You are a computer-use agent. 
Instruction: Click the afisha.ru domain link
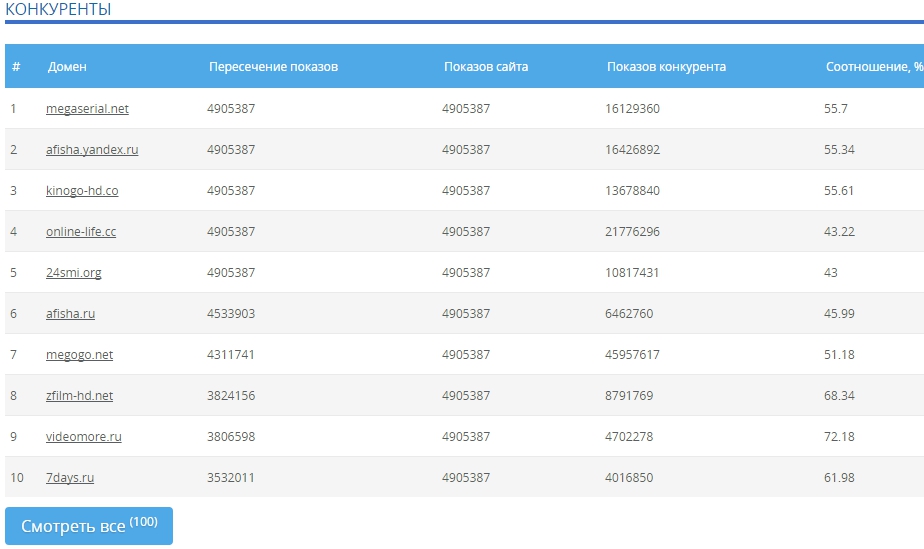[x=70, y=314]
